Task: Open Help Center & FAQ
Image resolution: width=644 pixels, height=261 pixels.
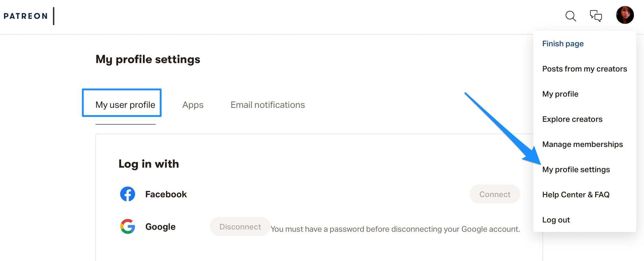Action: 576,195
